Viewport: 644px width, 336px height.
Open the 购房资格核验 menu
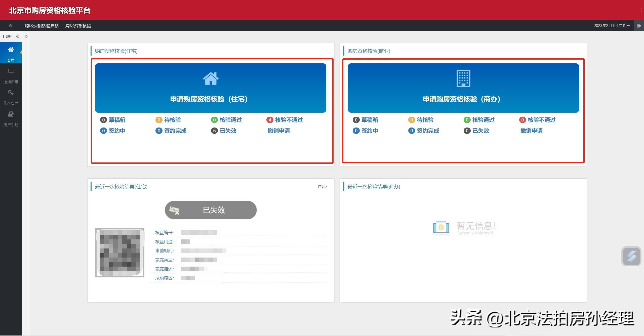[78, 26]
